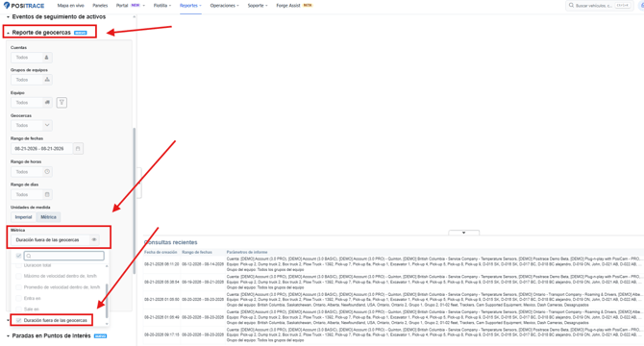The width and height of the screenshot is (644, 346).
Task: Select Imperial units
Action: coord(23,217)
